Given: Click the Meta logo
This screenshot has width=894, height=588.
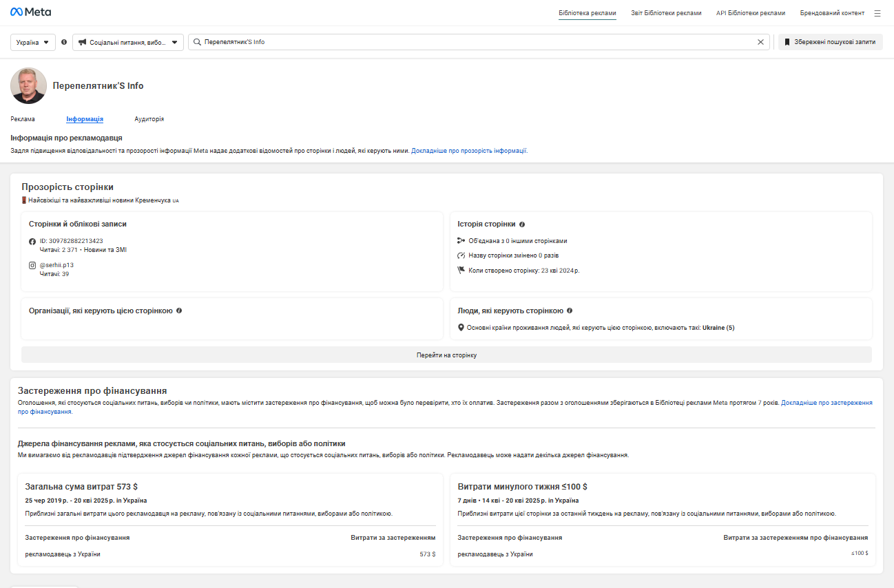Looking at the screenshot, I should [x=30, y=12].
